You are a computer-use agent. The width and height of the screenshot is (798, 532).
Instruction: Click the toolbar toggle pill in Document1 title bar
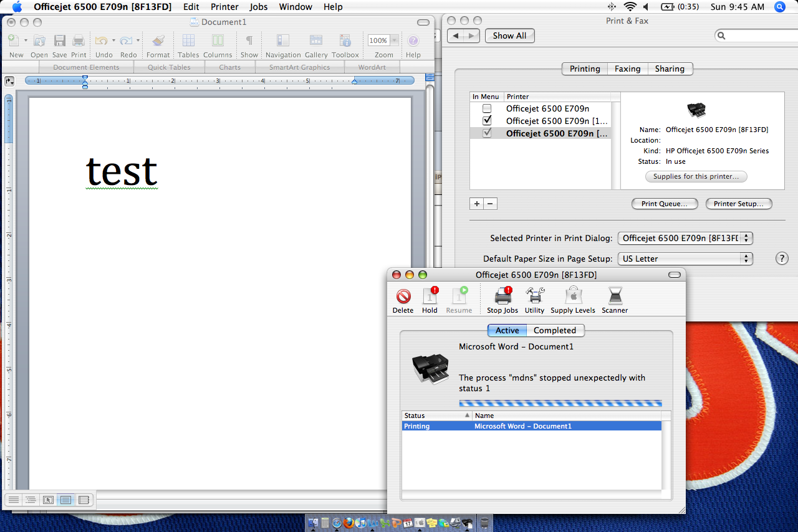[423, 22]
